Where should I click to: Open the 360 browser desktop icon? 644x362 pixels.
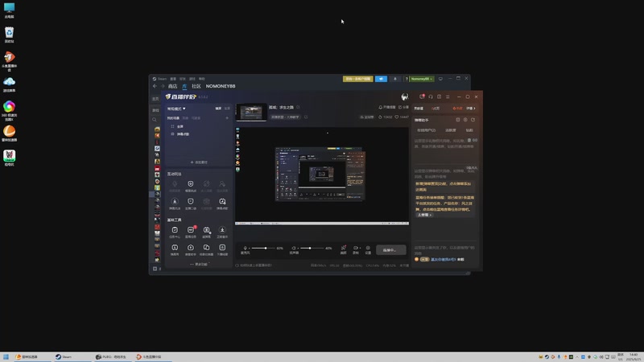[9, 111]
